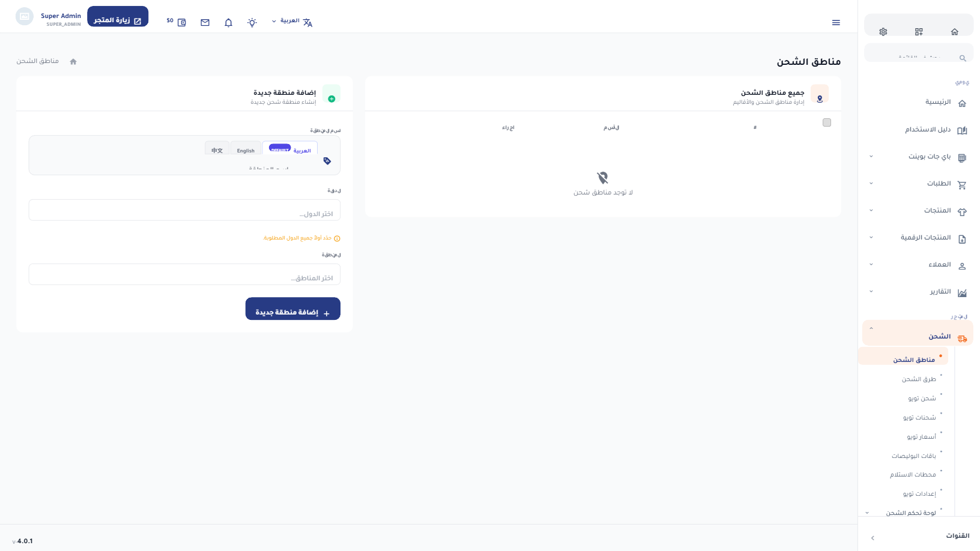Click the زيارة المتجر visit store button
The image size is (980, 551).
tap(118, 17)
